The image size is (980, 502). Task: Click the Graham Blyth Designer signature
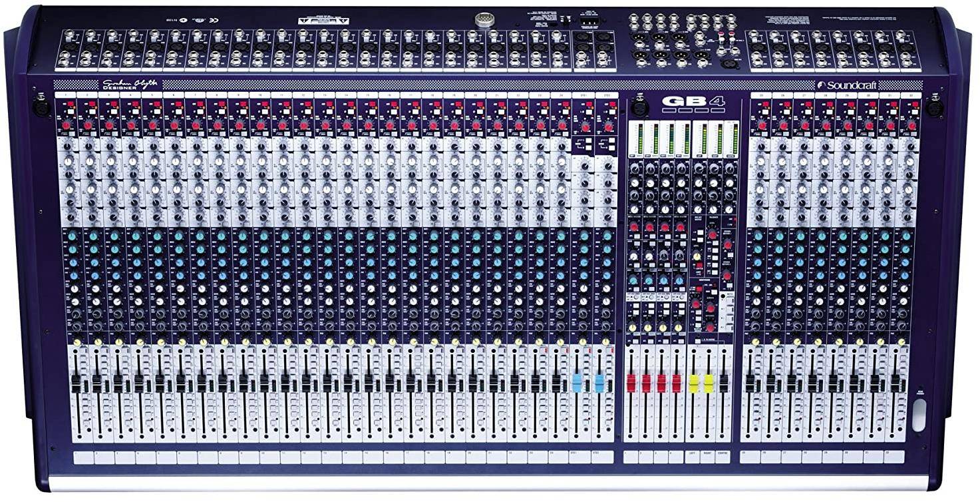click(130, 85)
